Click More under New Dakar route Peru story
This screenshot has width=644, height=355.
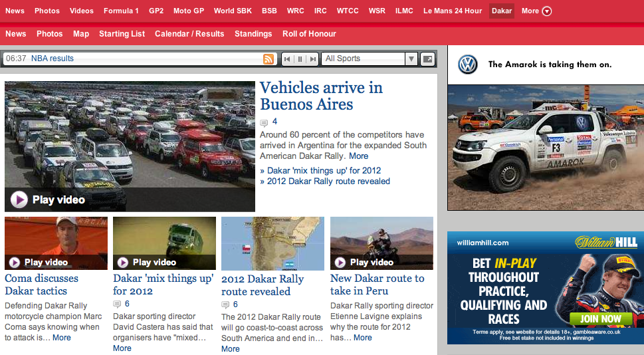tap(363, 338)
